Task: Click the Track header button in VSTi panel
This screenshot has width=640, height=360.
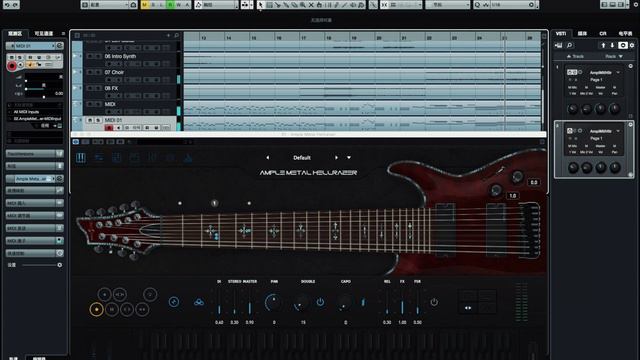Action: point(576,56)
